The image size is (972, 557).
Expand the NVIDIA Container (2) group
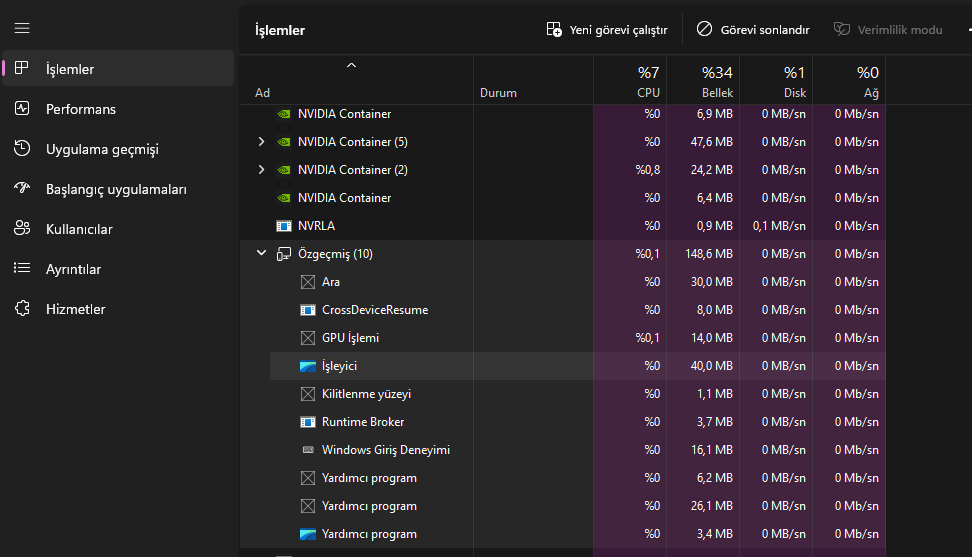click(x=262, y=170)
